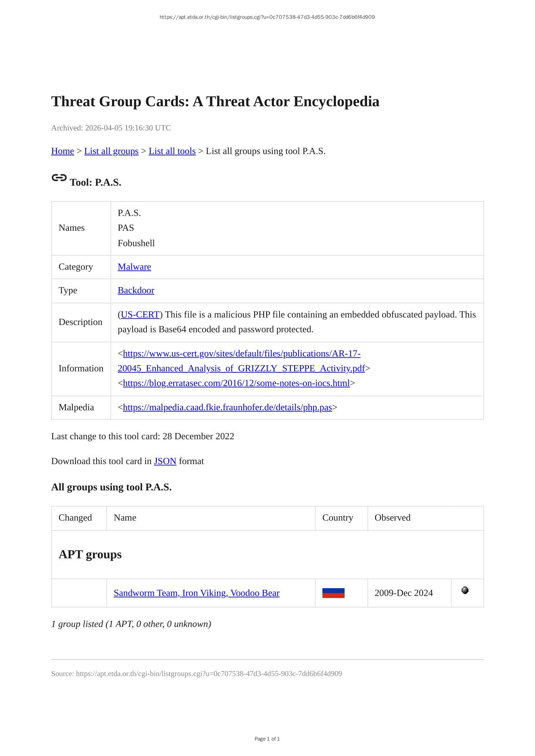
Task: Follow the US-CERT description link
Action: (140, 315)
